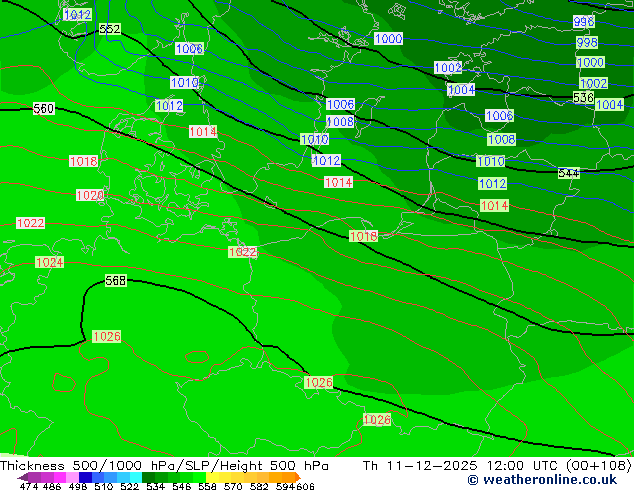
Task: Click the purple left arrow end of legend
Action: 22,477
